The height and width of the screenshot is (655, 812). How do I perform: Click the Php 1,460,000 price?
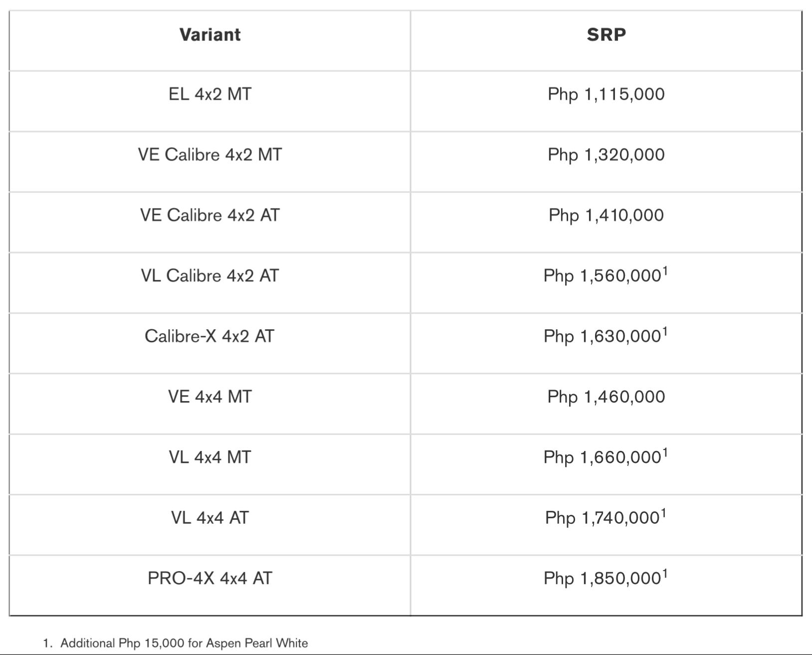[x=606, y=397]
